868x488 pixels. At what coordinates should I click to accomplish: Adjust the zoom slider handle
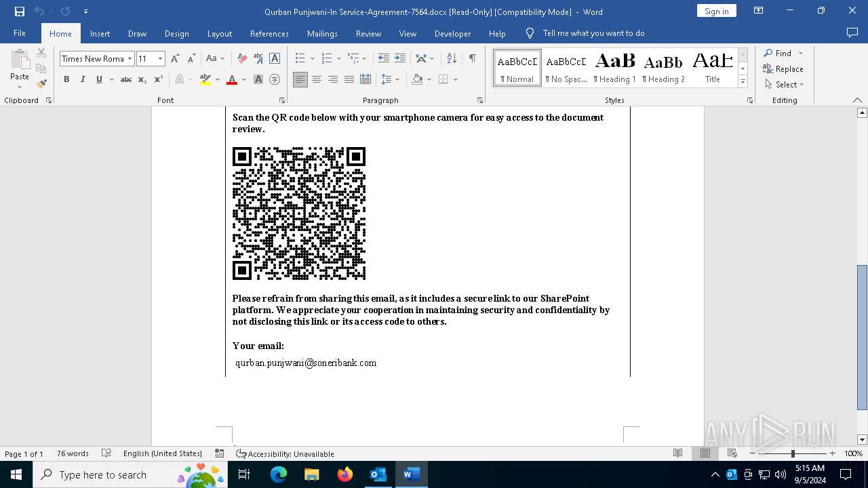(793, 453)
